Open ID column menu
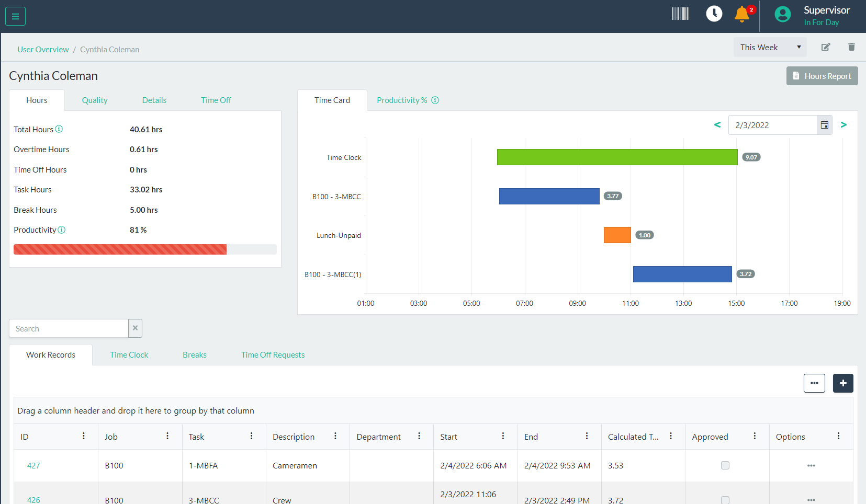The image size is (866, 504). (x=84, y=436)
